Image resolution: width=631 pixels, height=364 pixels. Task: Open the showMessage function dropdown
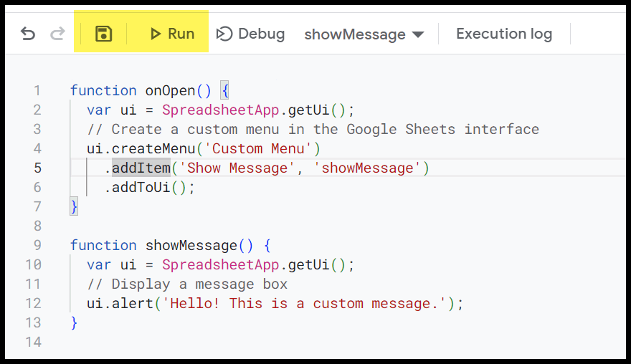pyautogui.click(x=364, y=34)
